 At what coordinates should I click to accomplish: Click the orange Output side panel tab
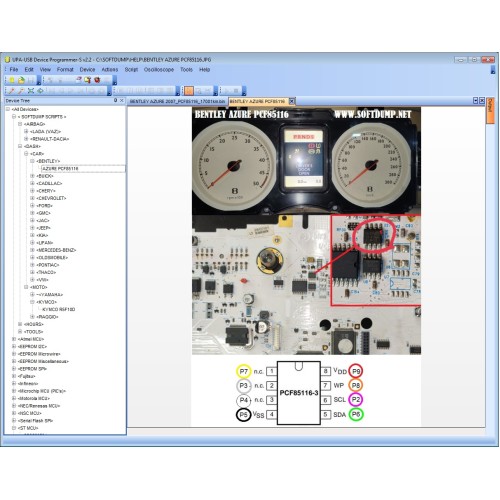point(490,110)
